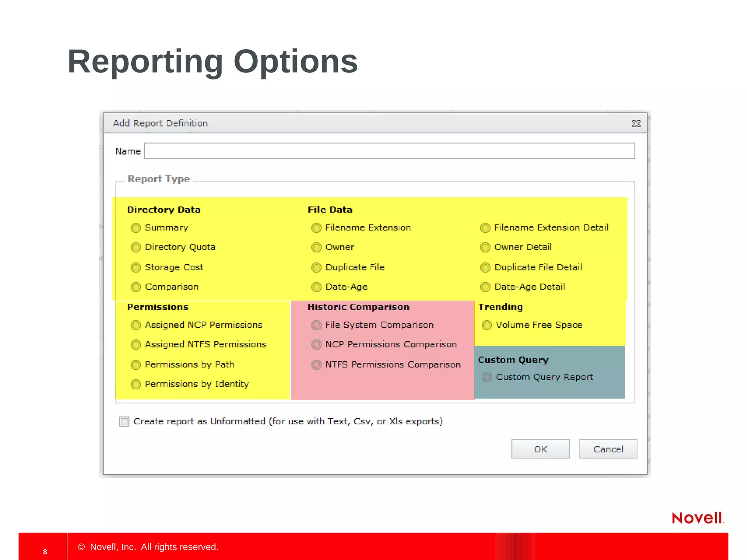Viewport: 747px width, 560px height.
Task: Click the Custom Query section heading
Action: (513, 360)
